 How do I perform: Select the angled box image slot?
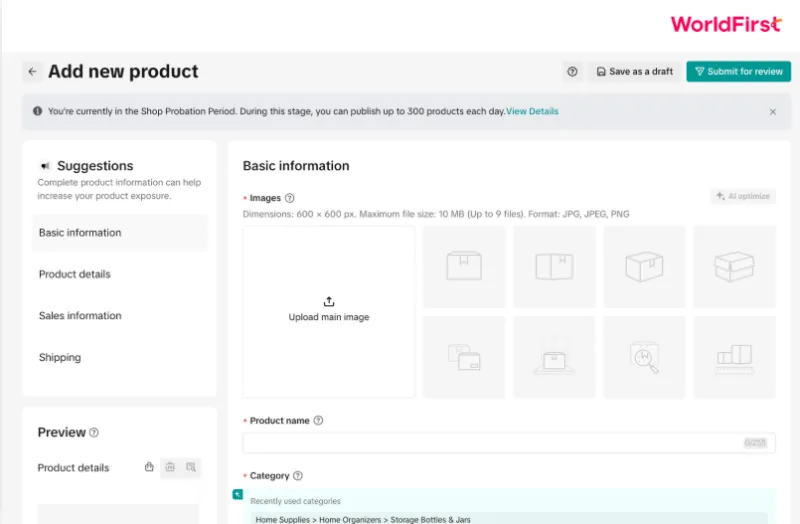(644, 266)
